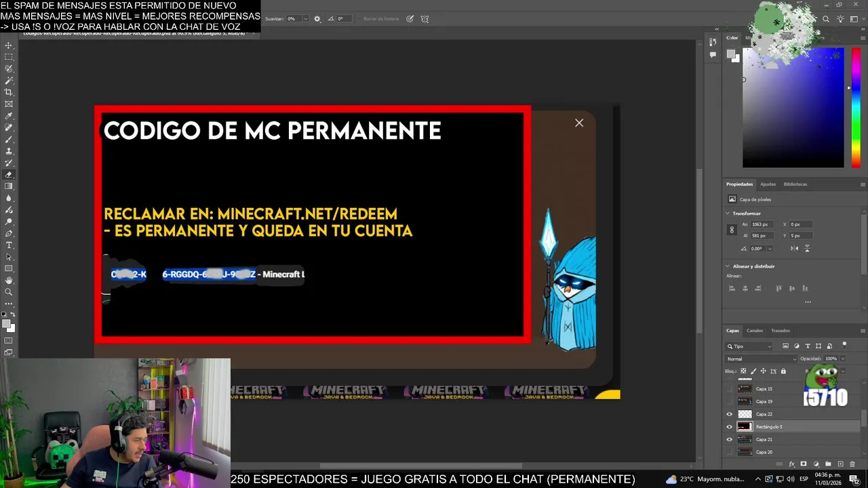Select the Crop tool

(9, 92)
